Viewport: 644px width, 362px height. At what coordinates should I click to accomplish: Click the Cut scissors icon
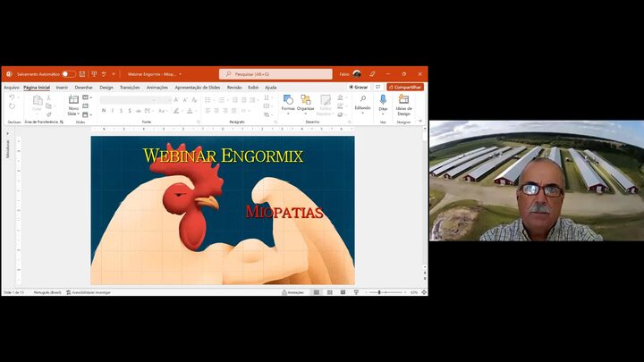[x=48, y=97]
